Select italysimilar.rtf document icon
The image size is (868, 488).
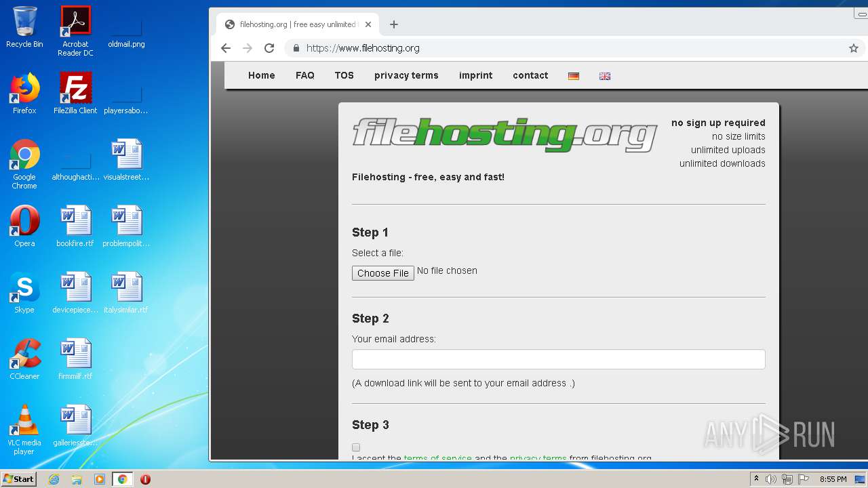tap(126, 293)
